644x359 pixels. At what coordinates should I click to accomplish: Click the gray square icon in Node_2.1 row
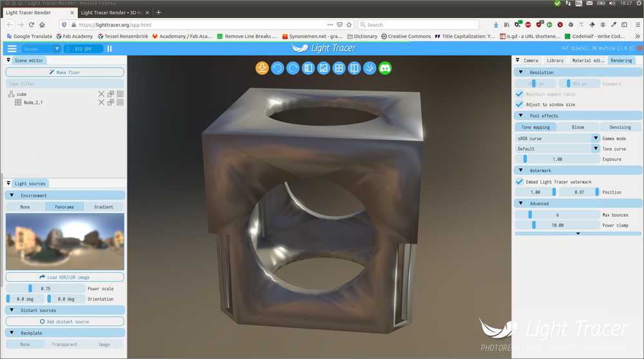[120, 102]
